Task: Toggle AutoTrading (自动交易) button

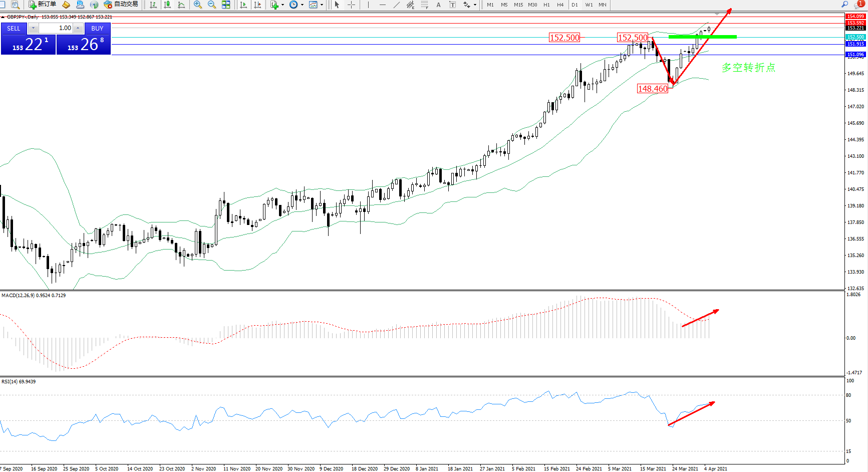Action: pos(121,5)
